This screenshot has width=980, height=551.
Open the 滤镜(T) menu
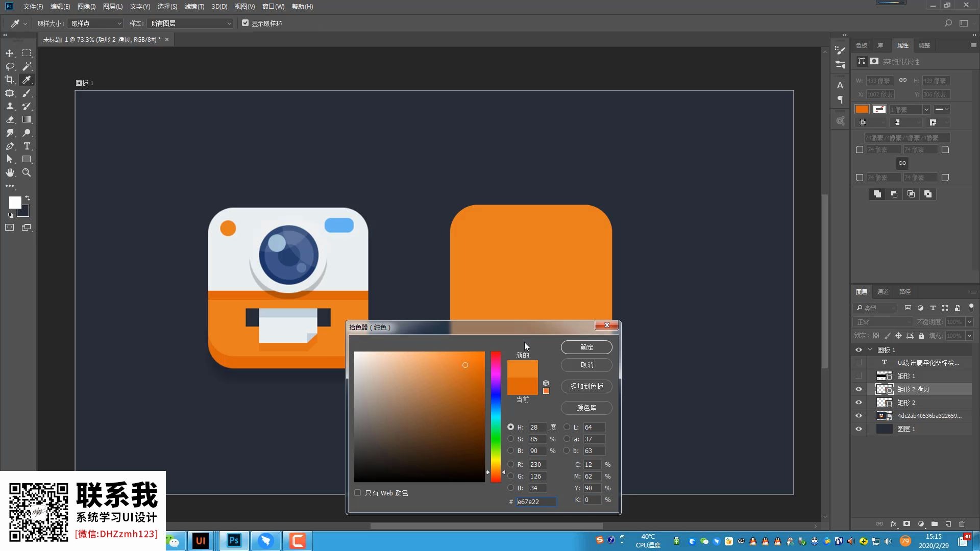coord(194,7)
